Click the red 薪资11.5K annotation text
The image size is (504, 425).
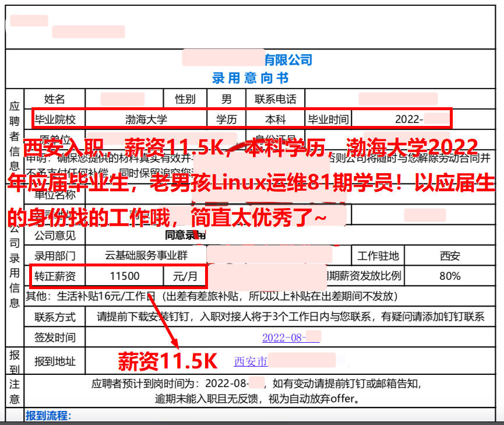[x=168, y=361]
